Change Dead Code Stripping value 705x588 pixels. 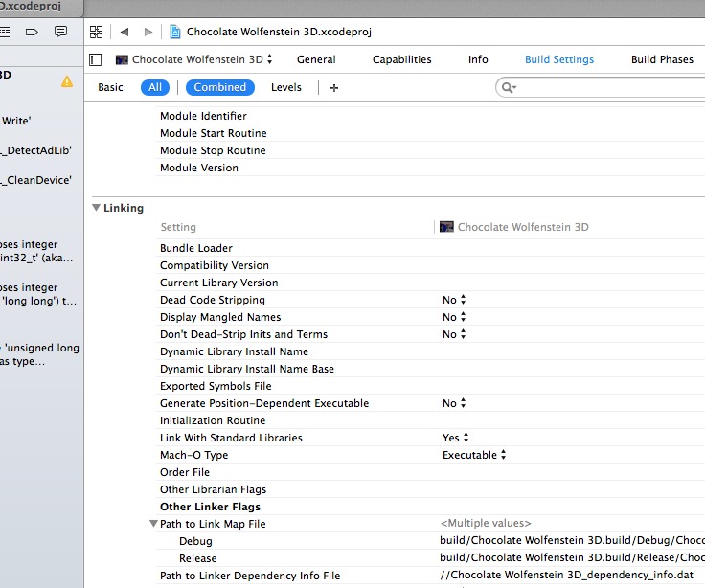tap(454, 300)
